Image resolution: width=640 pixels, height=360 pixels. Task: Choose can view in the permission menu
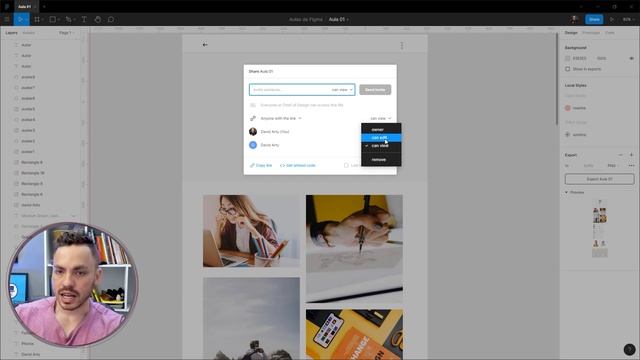point(381,146)
